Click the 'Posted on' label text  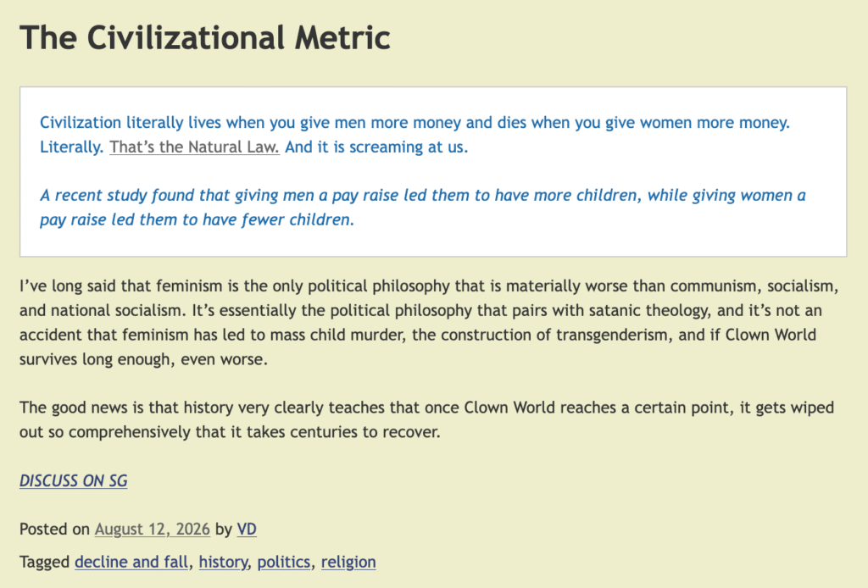[x=54, y=530]
